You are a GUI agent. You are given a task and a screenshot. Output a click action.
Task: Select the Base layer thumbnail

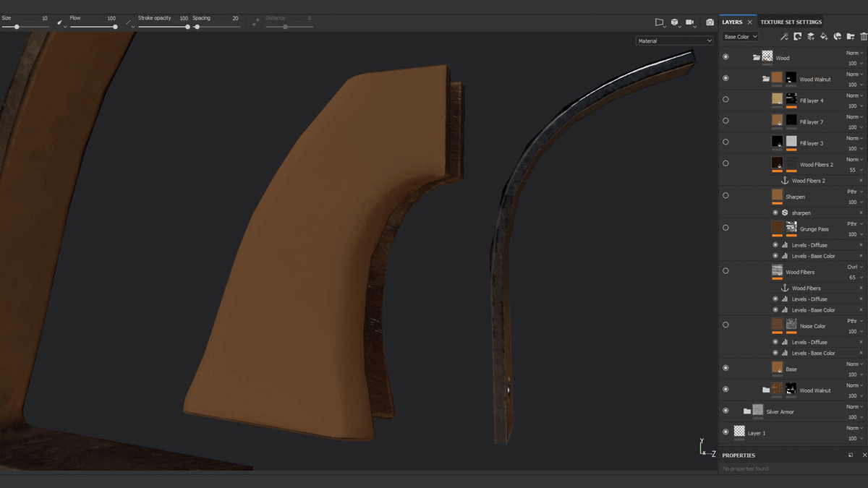[x=777, y=367]
